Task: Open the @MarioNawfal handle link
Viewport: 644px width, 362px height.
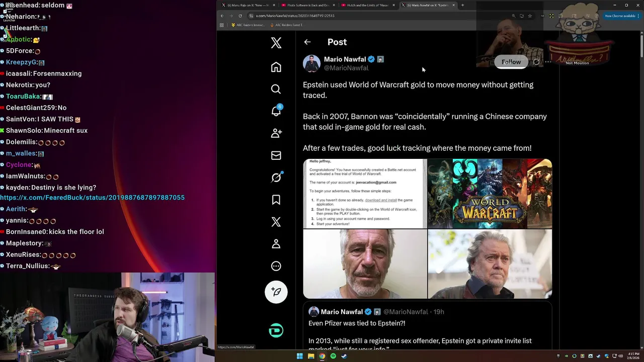Action: 346,68
